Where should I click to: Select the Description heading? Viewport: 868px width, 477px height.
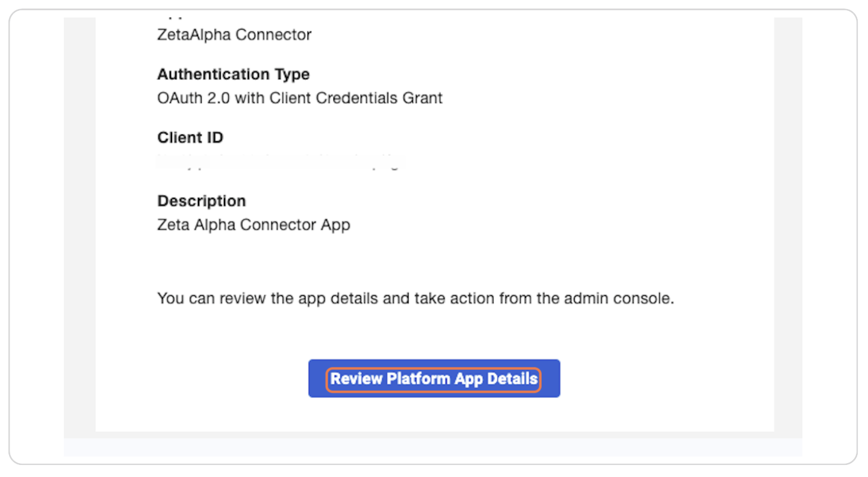coord(201,201)
